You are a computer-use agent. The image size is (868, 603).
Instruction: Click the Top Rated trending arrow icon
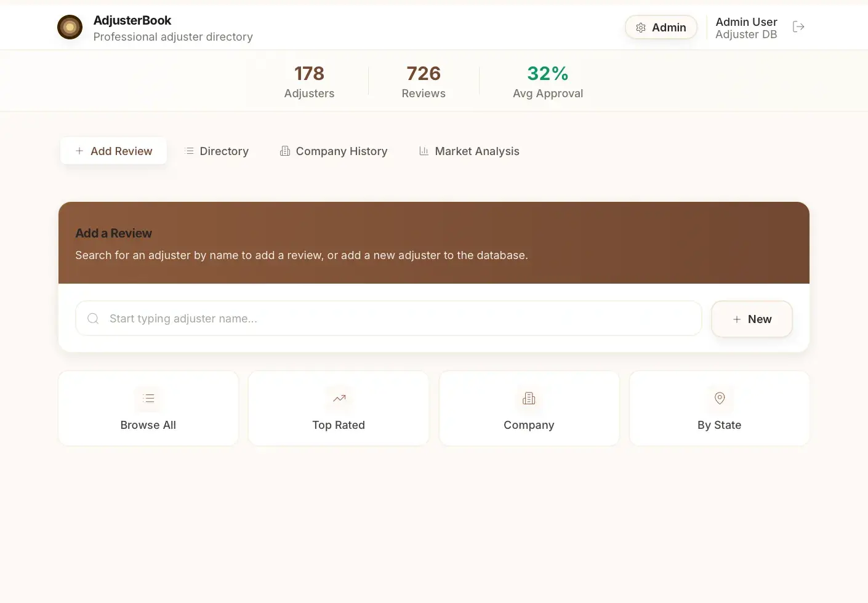tap(339, 398)
